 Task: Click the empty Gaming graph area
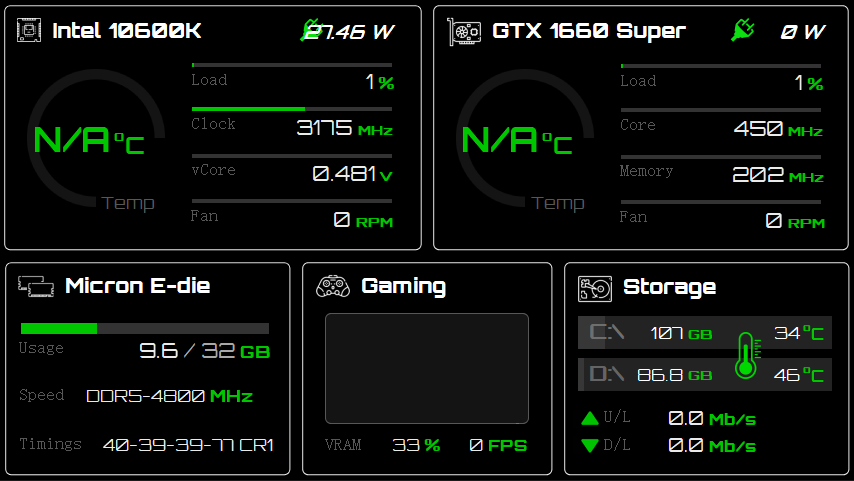click(x=426, y=368)
